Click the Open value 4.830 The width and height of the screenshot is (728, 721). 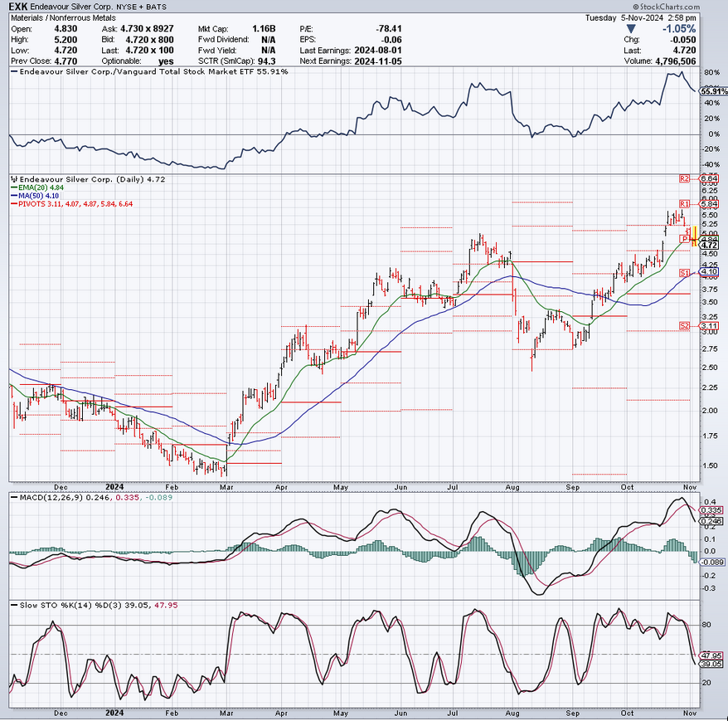[x=66, y=29]
